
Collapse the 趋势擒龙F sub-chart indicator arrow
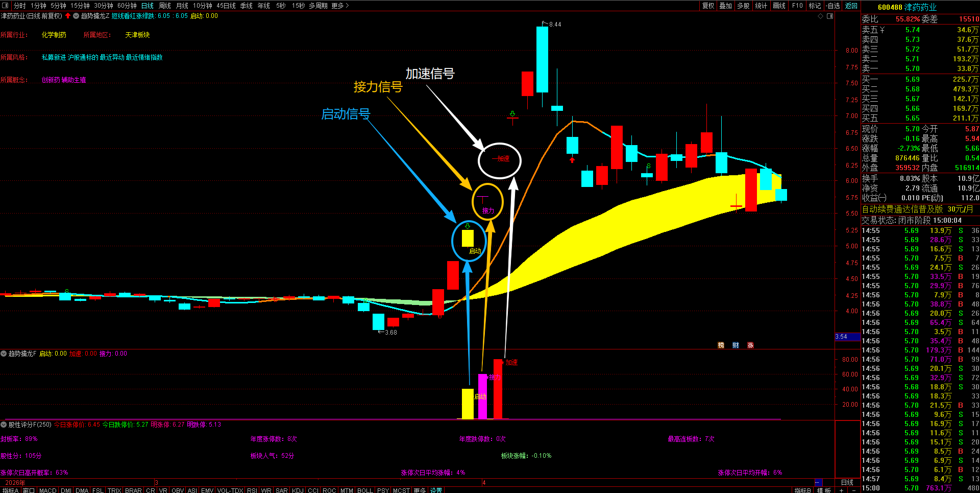pos(4,354)
